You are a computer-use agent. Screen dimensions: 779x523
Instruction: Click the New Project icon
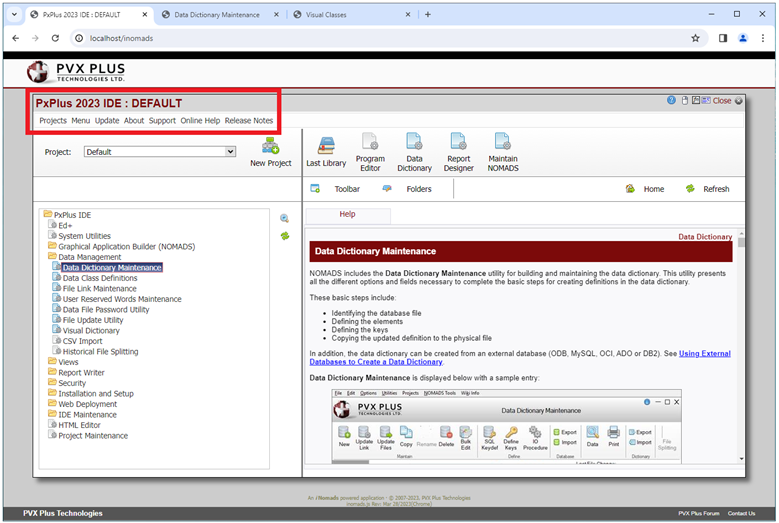[x=270, y=146]
